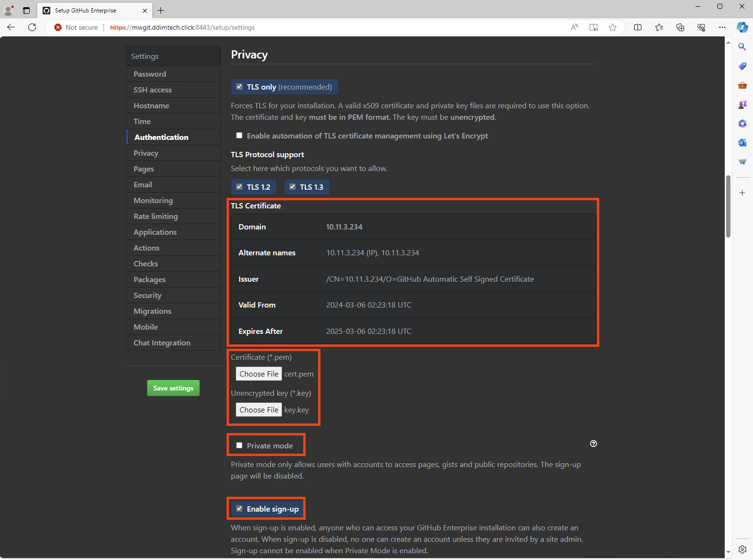Open the Collections icon
The width and height of the screenshot is (753, 560).
pyautogui.click(x=680, y=27)
